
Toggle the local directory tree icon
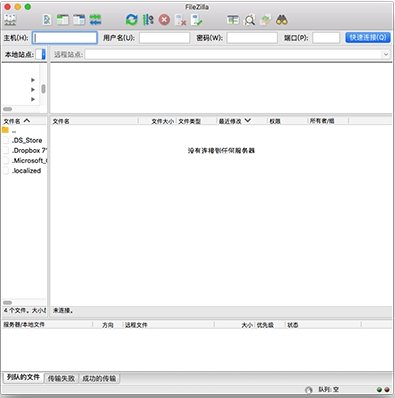(63, 20)
